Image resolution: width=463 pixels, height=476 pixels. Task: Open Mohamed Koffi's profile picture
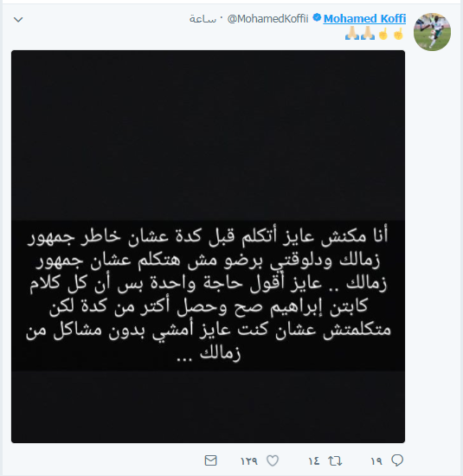432,32
